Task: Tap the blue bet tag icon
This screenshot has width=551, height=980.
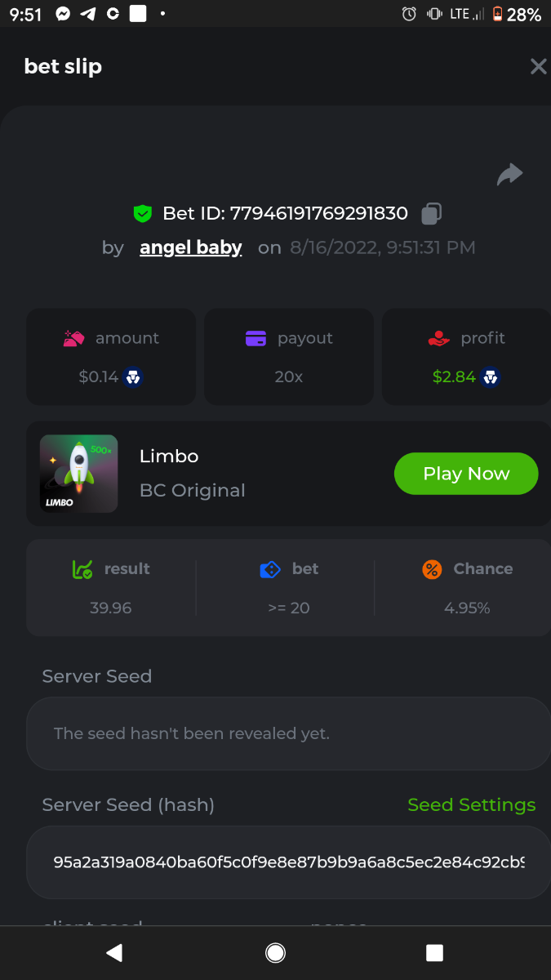Action: click(270, 569)
